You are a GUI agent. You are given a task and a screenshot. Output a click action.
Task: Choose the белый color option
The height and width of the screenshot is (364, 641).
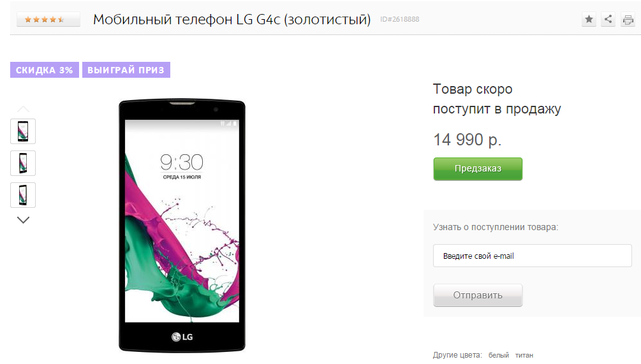499,356
